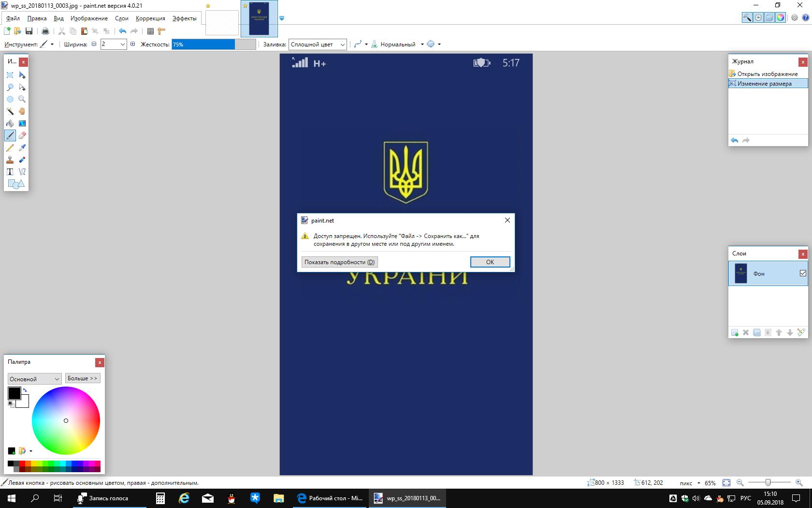Select the Text tool
The image size is (812, 508).
point(10,172)
